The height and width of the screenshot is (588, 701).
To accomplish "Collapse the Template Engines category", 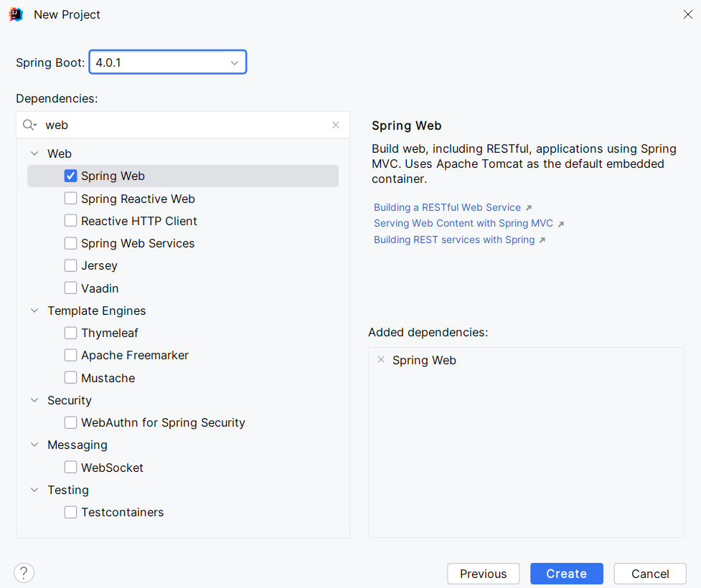I will tap(34, 310).
